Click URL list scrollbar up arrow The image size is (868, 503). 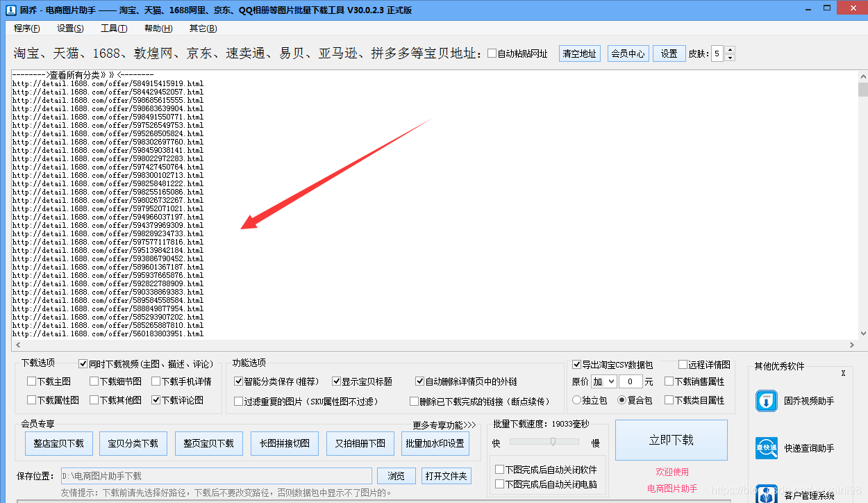point(862,76)
